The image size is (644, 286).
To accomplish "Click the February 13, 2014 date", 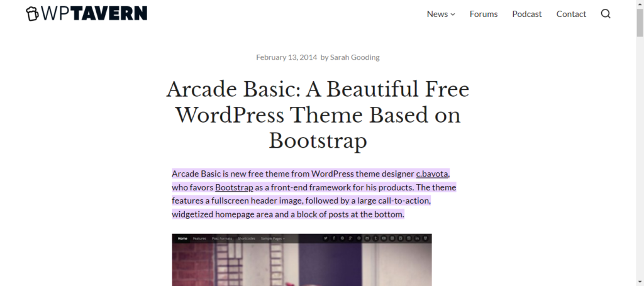I will tap(286, 57).
